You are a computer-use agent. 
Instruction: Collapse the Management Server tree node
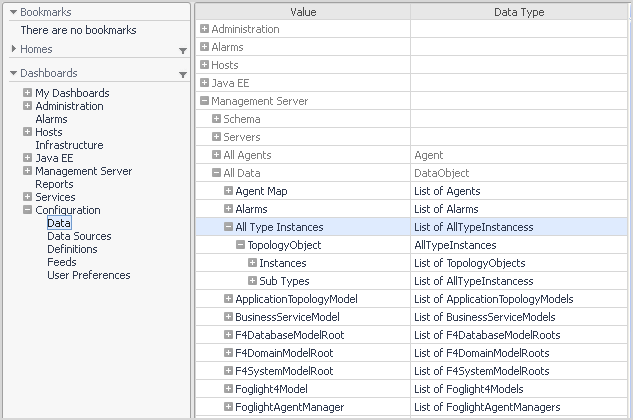[x=204, y=101]
